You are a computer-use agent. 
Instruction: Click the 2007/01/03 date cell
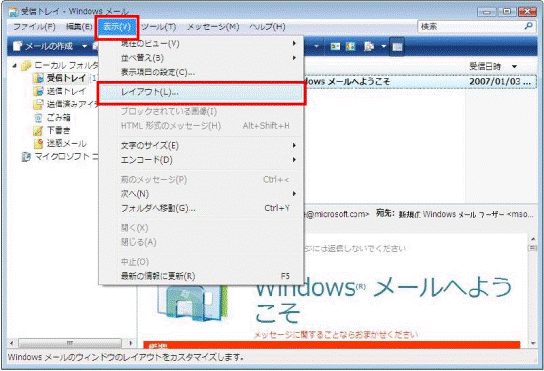click(x=500, y=82)
